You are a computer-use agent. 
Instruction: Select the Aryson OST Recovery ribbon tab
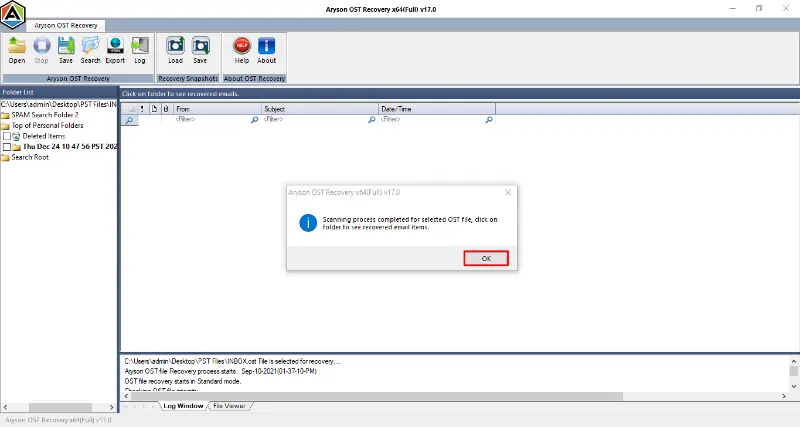[66, 25]
